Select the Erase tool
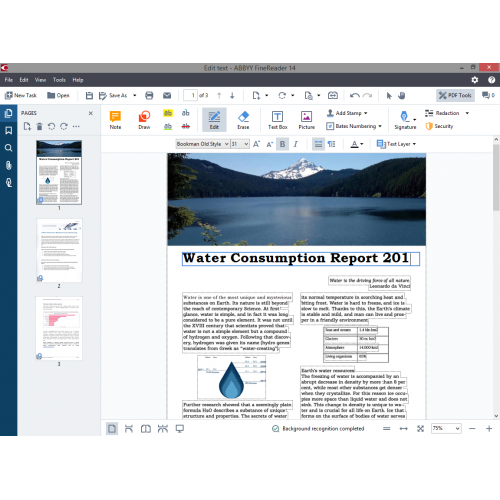This screenshot has width=500, height=500. point(243,120)
